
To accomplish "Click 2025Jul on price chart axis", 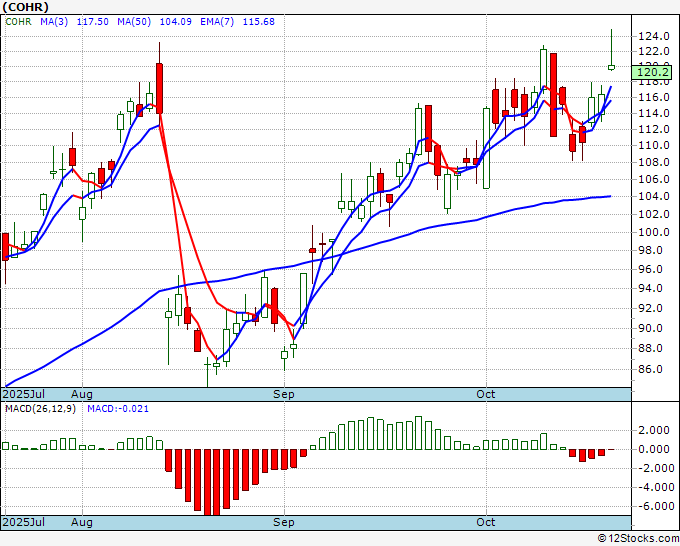I will [23, 394].
